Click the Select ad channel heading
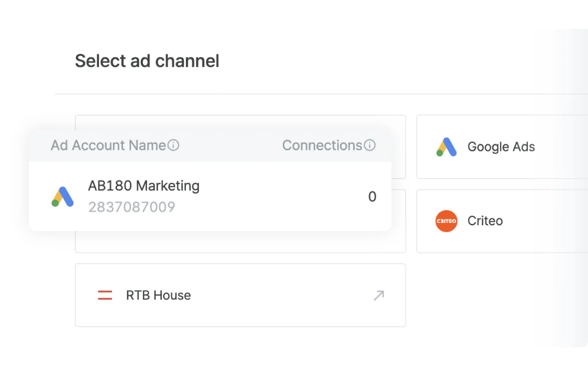 tap(147, 61)
